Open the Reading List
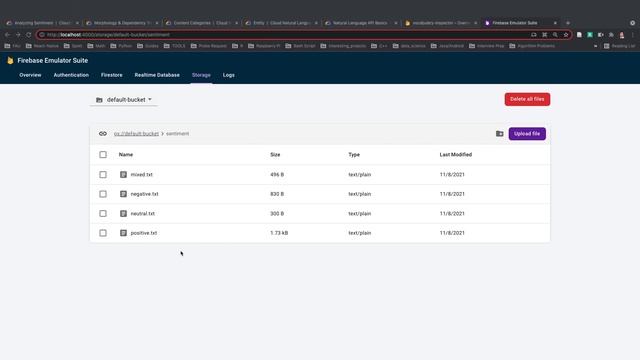Screen dimensions: 640x360 [x=620, y=46]
